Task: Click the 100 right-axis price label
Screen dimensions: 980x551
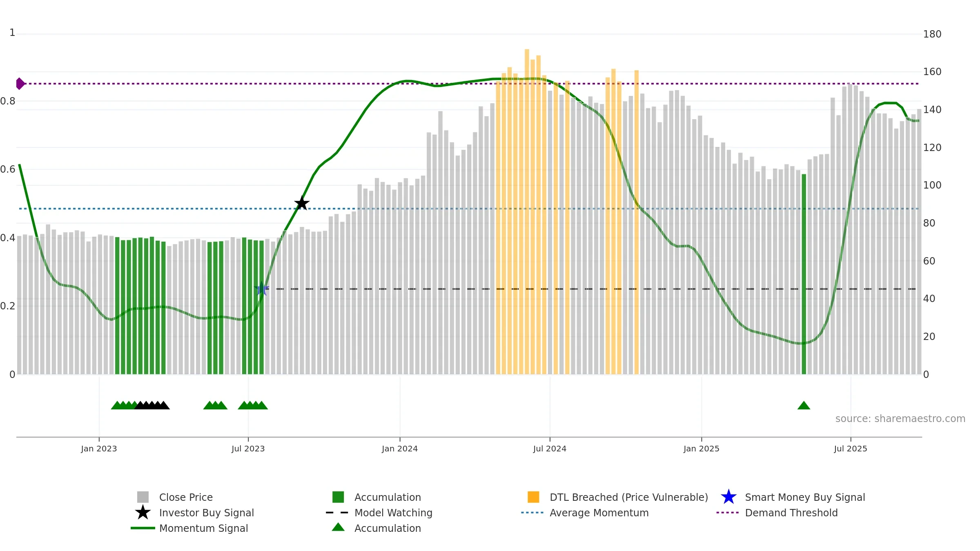Action: (932, 185)
